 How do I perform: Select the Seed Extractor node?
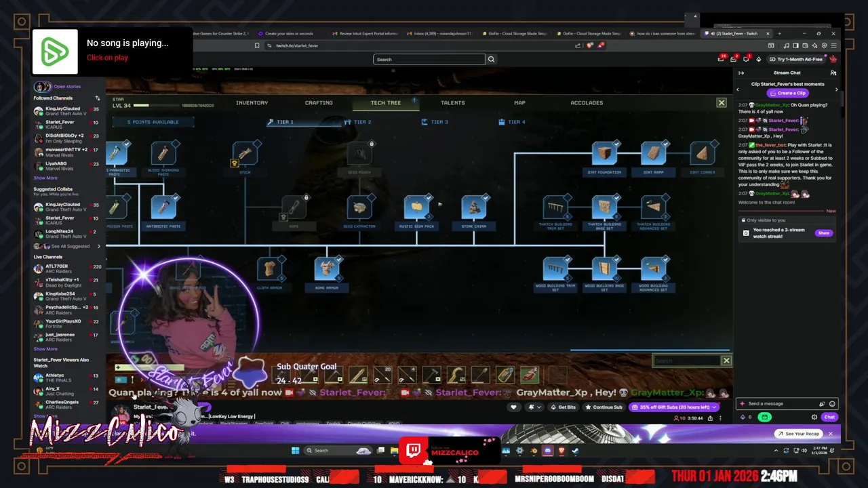(x=359, y=208)
